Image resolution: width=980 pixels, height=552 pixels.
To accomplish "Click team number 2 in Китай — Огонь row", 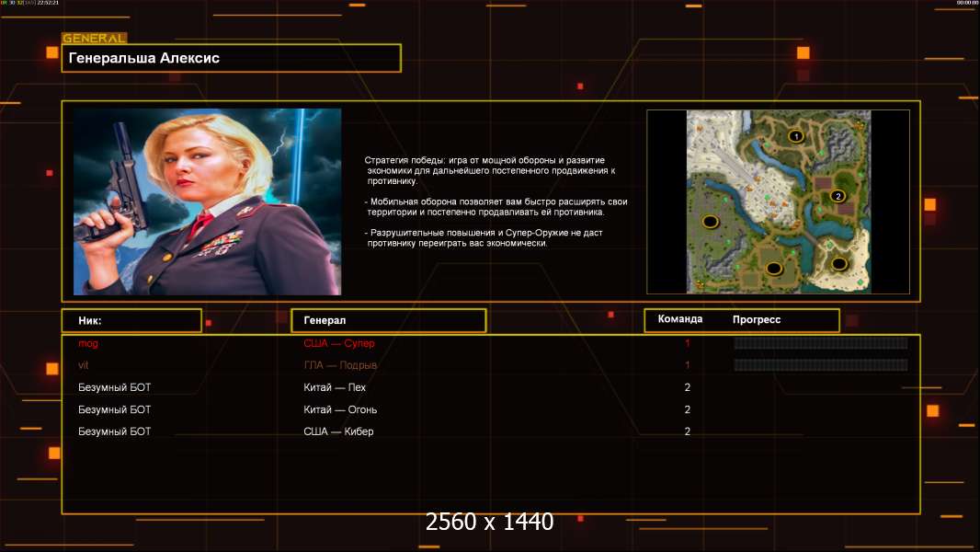I will click(687, 409).
